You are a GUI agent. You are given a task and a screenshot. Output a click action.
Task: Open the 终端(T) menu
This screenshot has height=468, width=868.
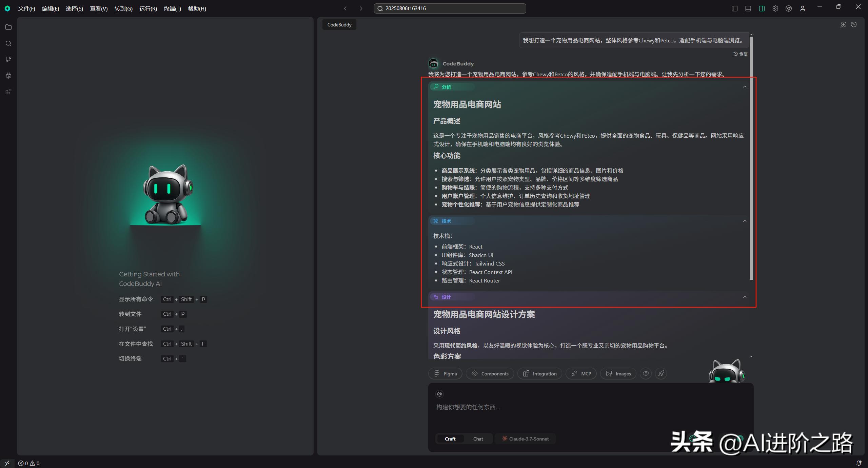click(172, 8)
